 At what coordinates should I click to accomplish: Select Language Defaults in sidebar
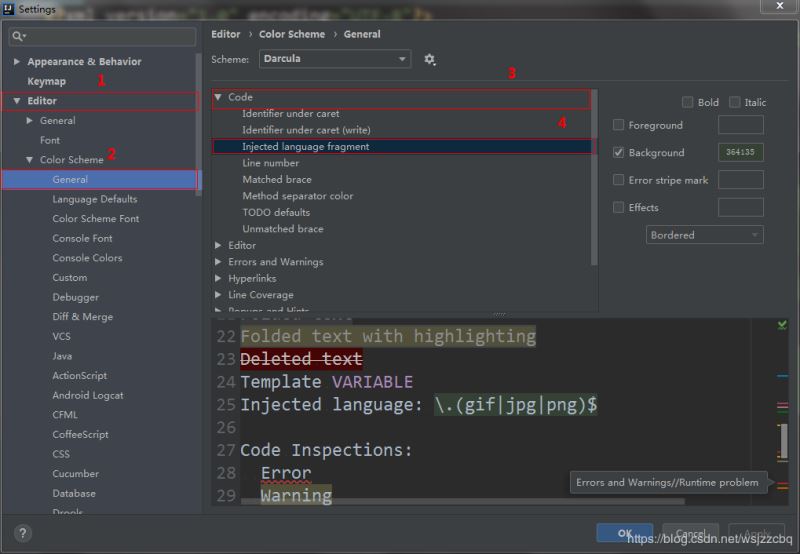95,199
